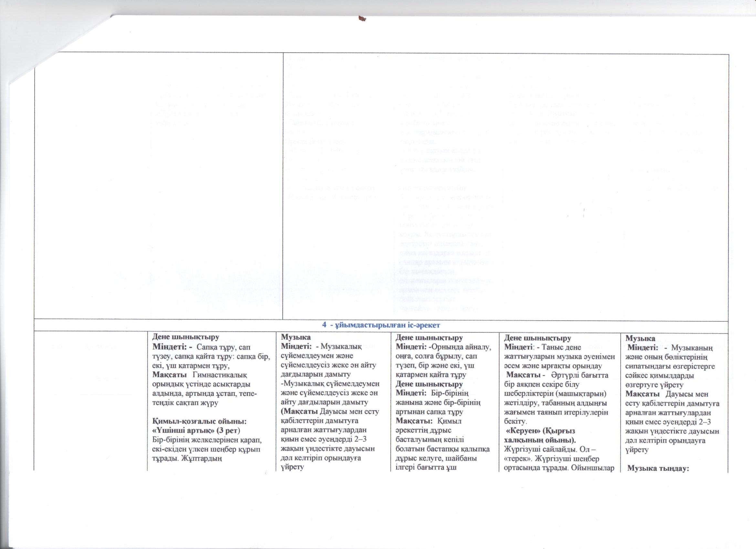
Task: Click the 'Қимыл-қозғалыс ойыны:' heading
Action: pos(199,421)
